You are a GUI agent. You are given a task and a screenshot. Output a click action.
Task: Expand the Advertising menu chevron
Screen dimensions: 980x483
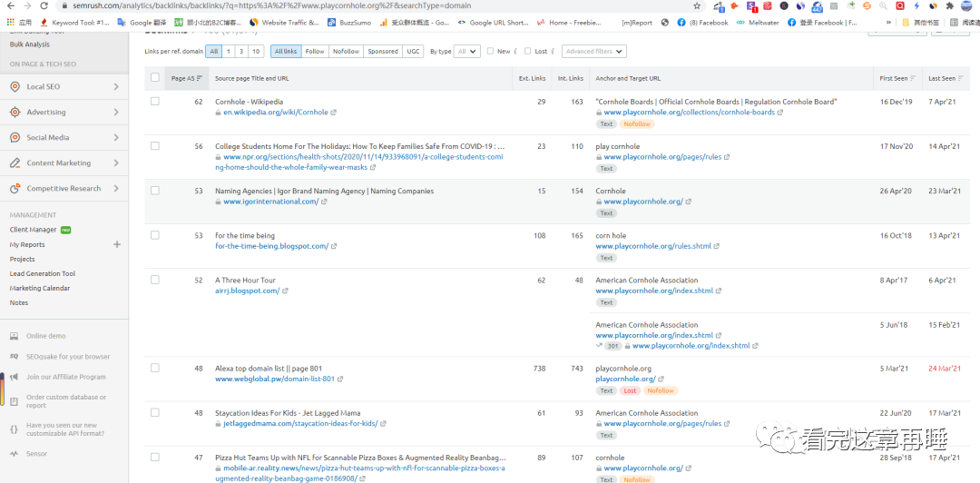pos(116,112)
